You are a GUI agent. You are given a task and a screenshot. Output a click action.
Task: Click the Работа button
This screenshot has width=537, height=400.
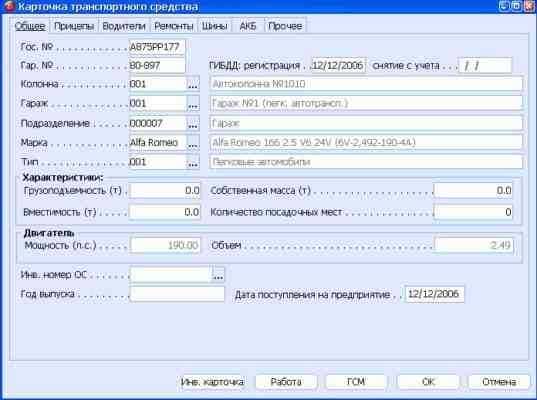[286, 382]
